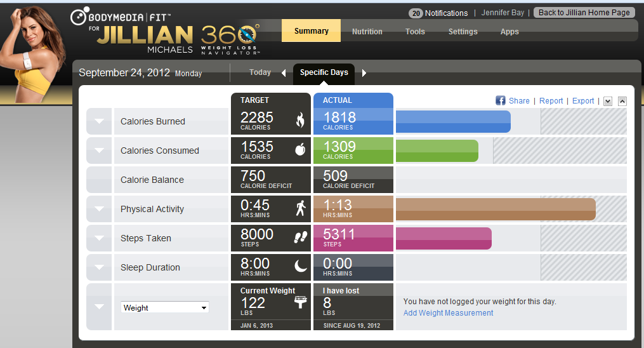Expand the Weight row arrow
Image resolution: width=644 pixels, height=348 pixels.
[x=99, y=307]
